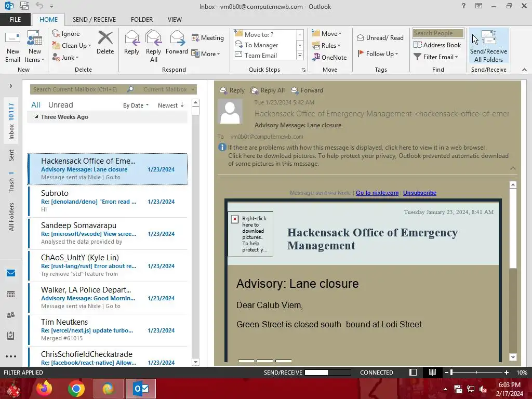Open the Inbox folder
This screenshot has height=399, width=532.
tap(11, 122)
